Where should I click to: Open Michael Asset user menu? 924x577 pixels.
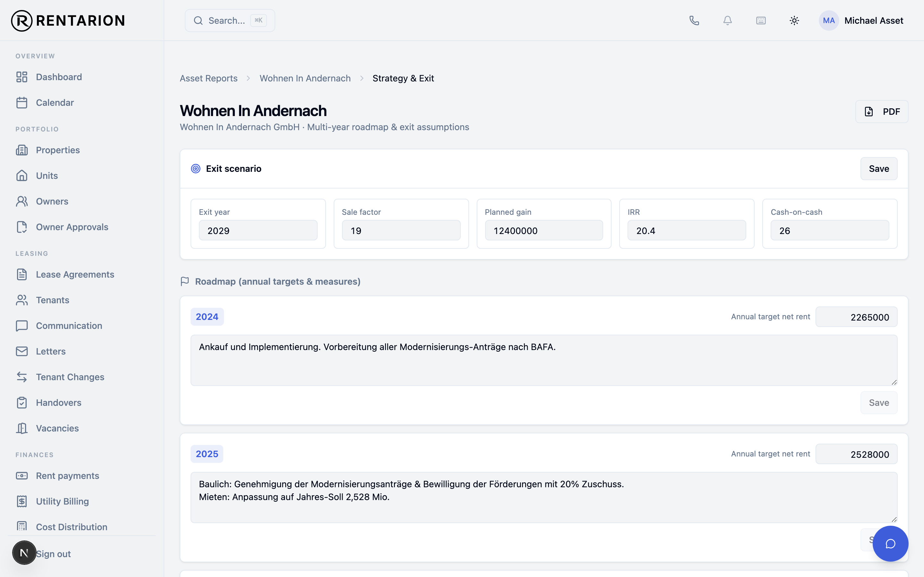[x=861, y=21]
